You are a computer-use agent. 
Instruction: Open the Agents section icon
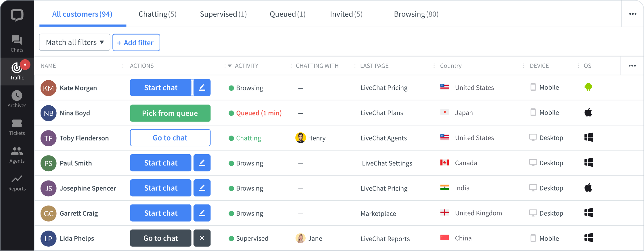tap(17, 151)
